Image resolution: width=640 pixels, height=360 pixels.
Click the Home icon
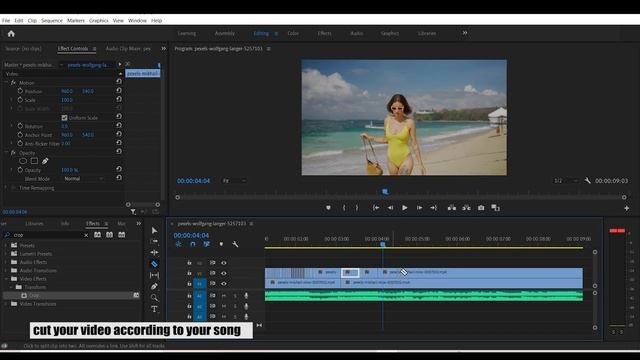click(11, 33)
